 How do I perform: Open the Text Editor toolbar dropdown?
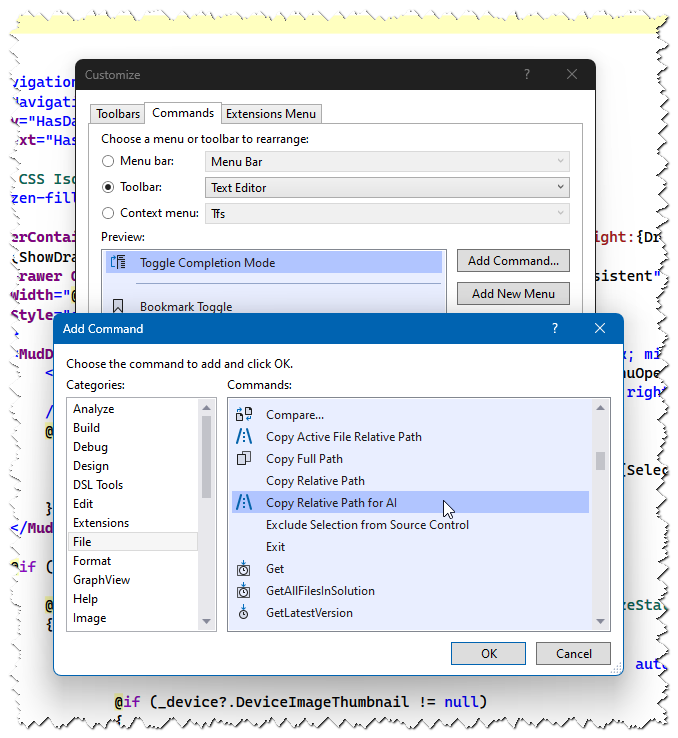tap(388, 187)
